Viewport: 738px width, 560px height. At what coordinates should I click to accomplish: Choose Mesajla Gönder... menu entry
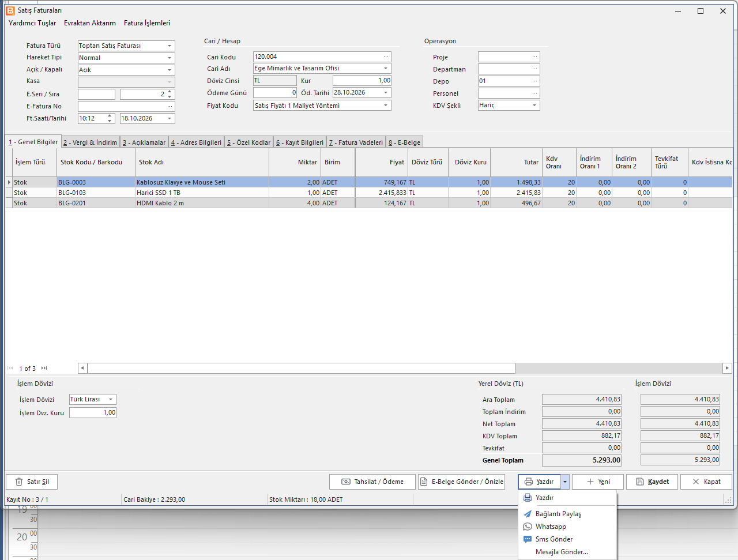tap(567, 552)
